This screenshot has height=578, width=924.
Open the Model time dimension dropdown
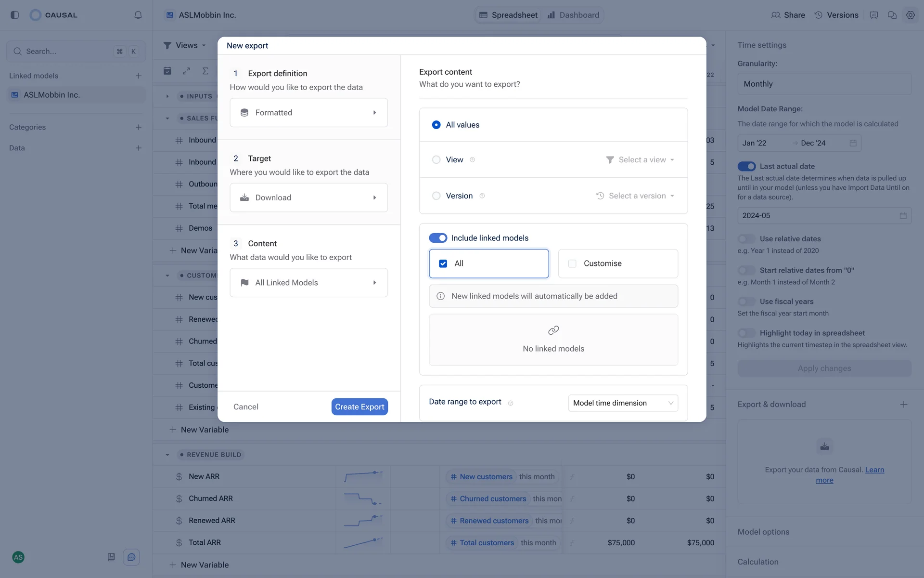point(623,403)
